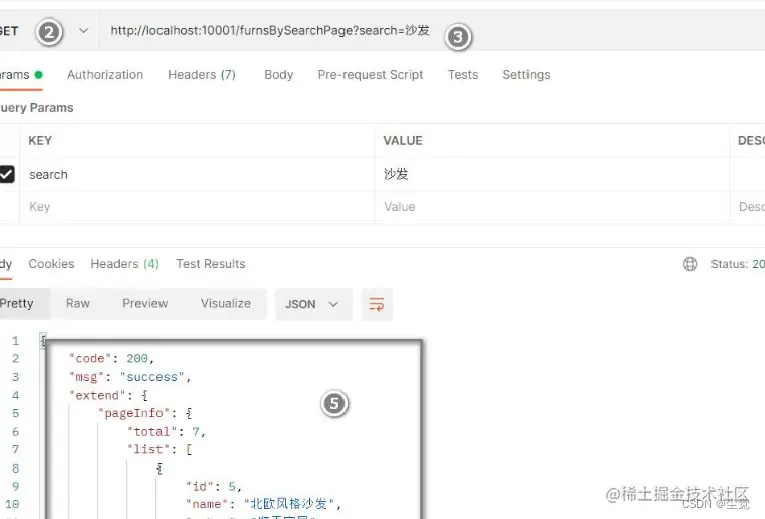Screen dimensions: 765x519
Task: Open the JSON format dropdown
Action: point(313,304)
